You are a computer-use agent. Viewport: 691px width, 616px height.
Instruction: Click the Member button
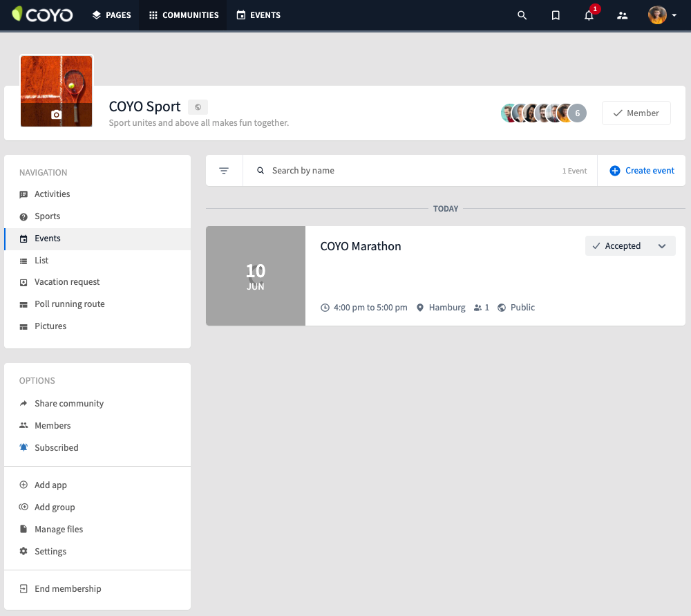tap(636, 113)
